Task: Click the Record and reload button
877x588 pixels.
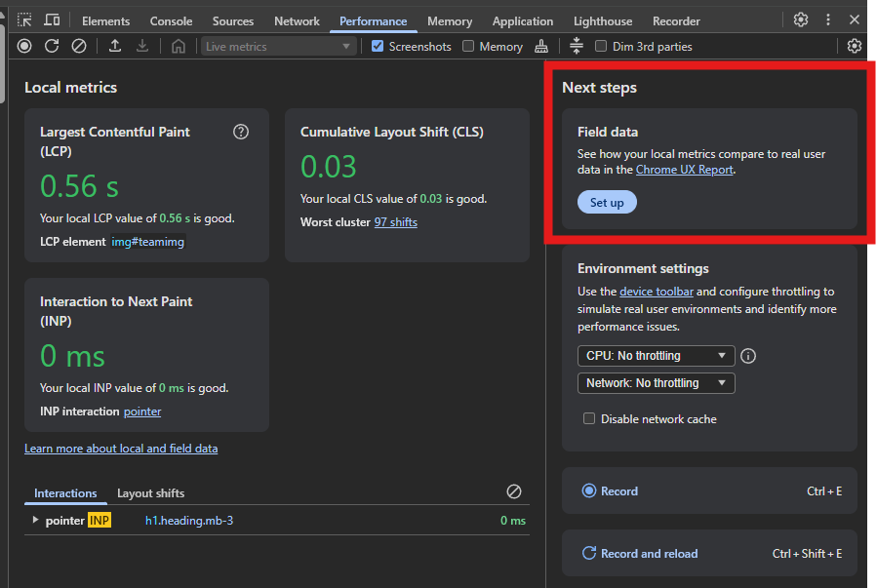Action: point(649,554)
